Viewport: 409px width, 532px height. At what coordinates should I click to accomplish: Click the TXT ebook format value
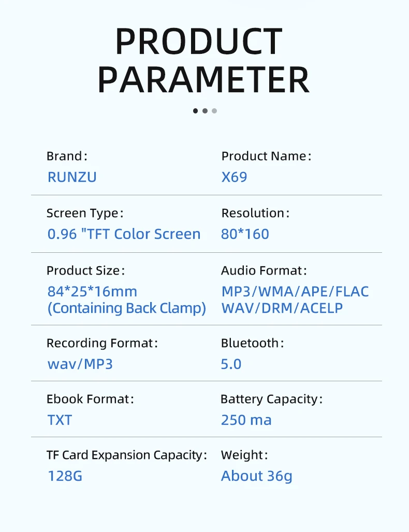pos(60,420)
